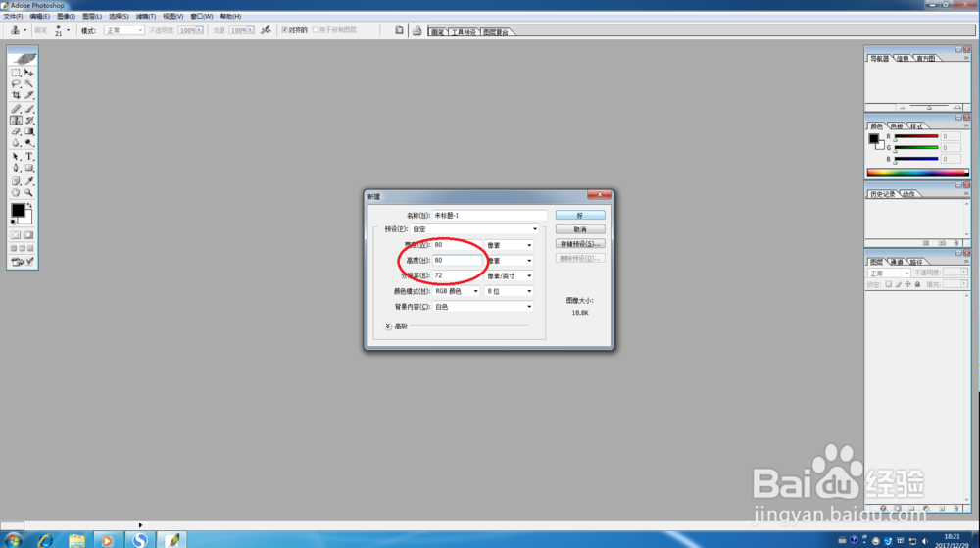Image resolution: width=980 pixels, height=548 pixels.
Task: Open resolution unit 像素/英寸 dropdown
Action: (510, 275)
